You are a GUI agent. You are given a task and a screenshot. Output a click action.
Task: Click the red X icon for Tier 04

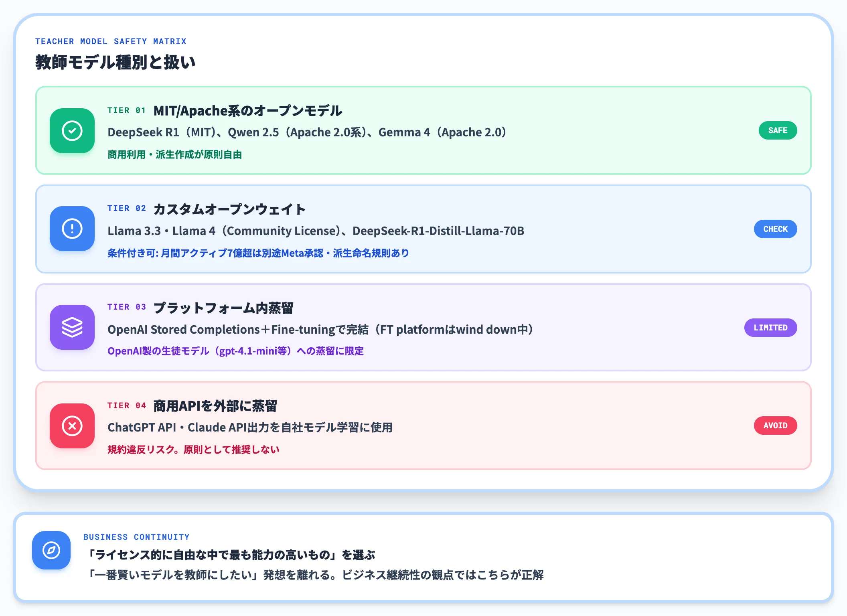pyautogui.click(x=72, y=426)
